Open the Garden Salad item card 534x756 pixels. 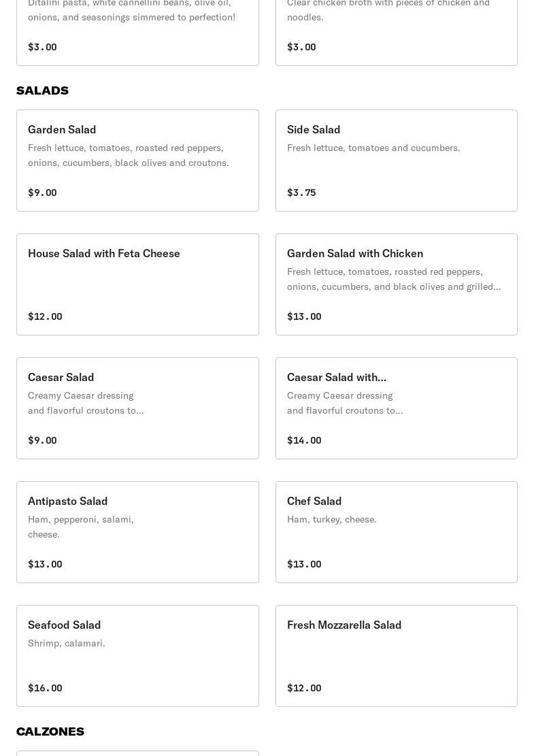(x=137, y=161)
